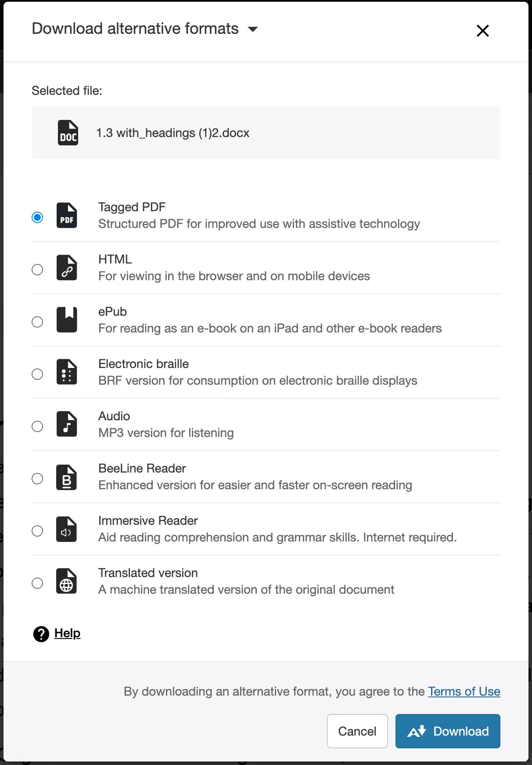Screen dimensions: 532x765
Task: Open the Terms of Use link
Action: point(464,691)
